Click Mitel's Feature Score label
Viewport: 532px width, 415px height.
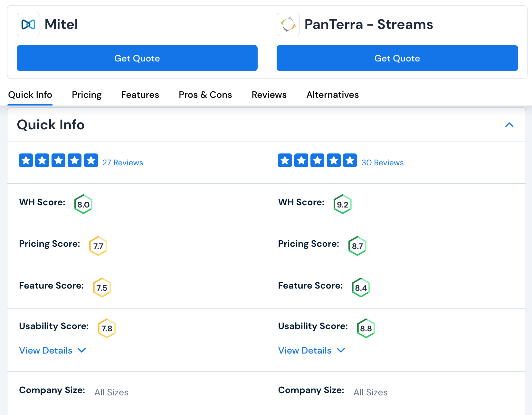pyautogui.click(x=51, y=286)
